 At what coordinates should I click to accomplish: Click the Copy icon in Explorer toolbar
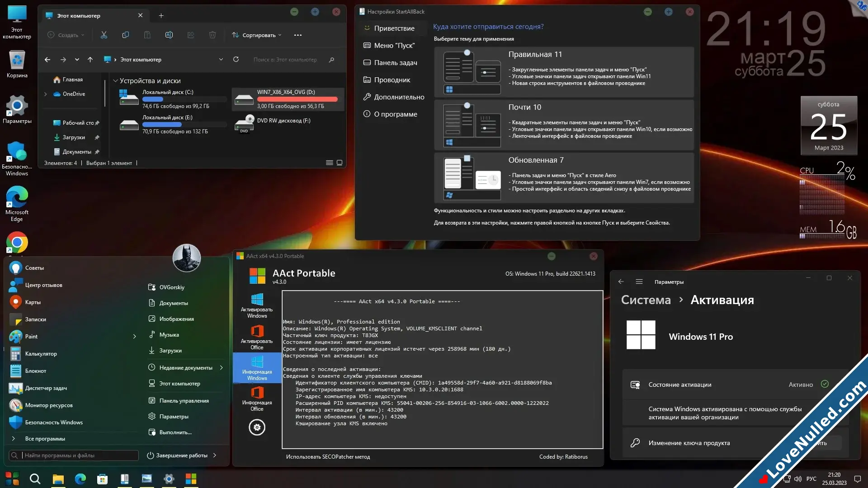click(x=126, y=35)
